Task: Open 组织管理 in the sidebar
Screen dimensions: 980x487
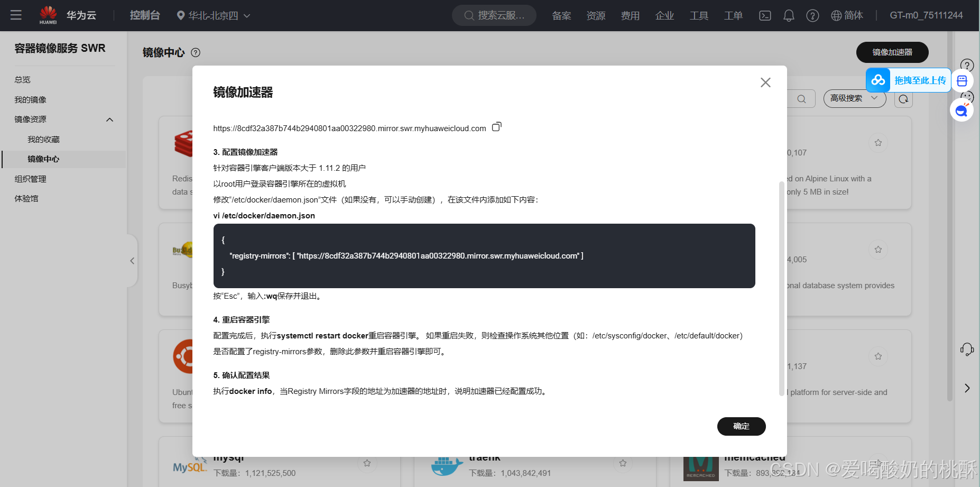Action: tap(31, 179)
